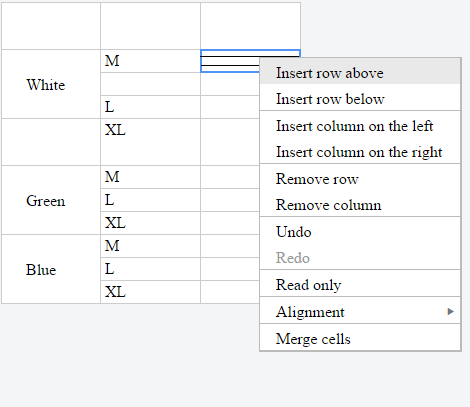This screenshot has width=470, height=407.
Task: Choose Insert row below
Action: 360,99
